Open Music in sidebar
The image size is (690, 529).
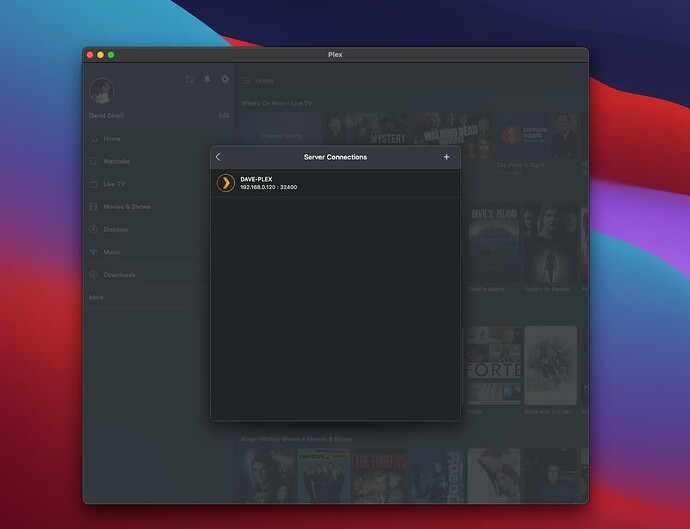point(146,252)
